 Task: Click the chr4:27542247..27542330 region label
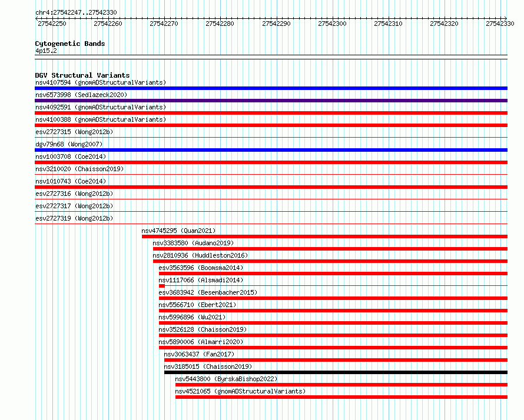click(76, 12)
